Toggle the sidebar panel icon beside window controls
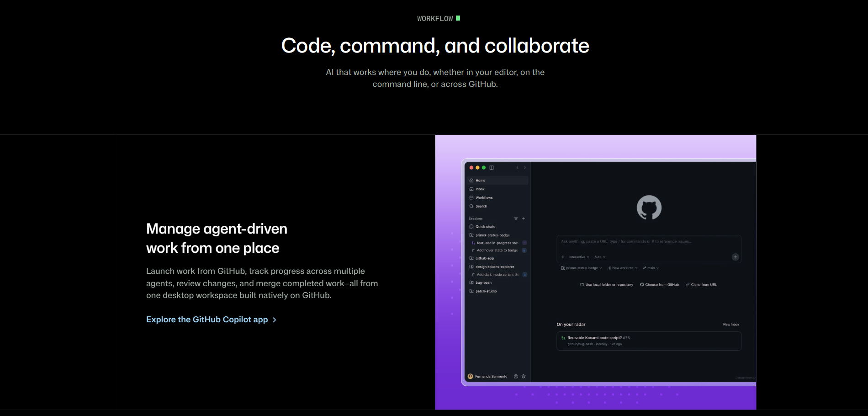 click(492, 168)
